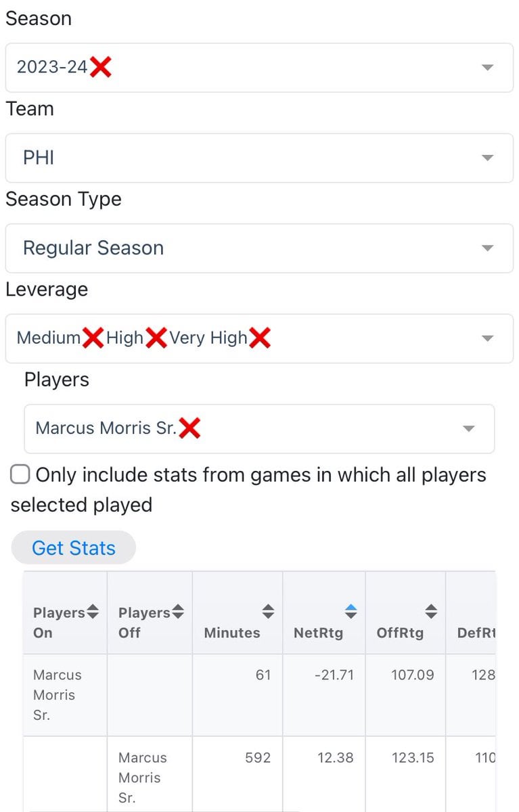Open the Players dropdown arrow

click(x=468, y=429)
